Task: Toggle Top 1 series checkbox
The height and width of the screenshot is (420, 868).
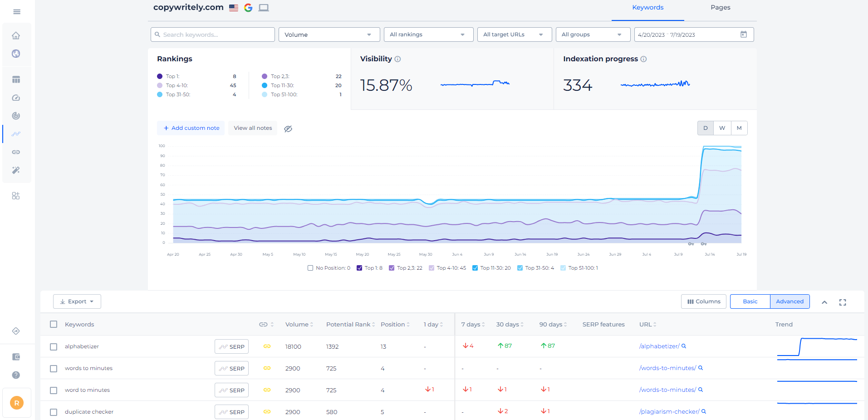Action: tap(359, 268)
